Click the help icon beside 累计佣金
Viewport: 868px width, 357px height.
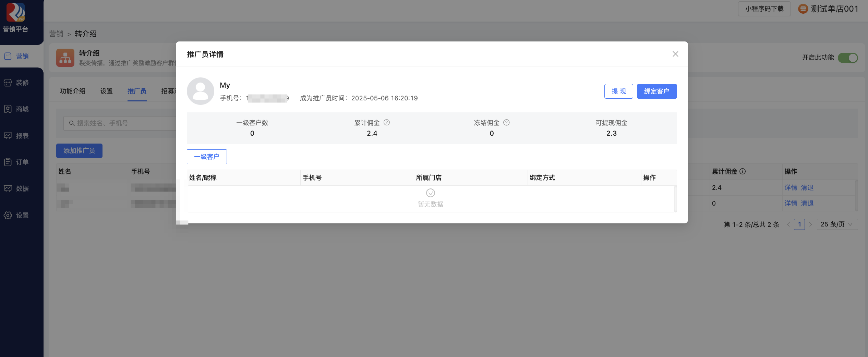(x=386, y=123)
